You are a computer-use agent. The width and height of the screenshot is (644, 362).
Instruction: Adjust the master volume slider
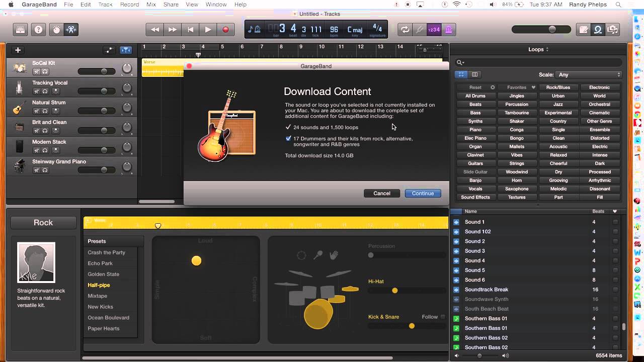pos(541,30)
